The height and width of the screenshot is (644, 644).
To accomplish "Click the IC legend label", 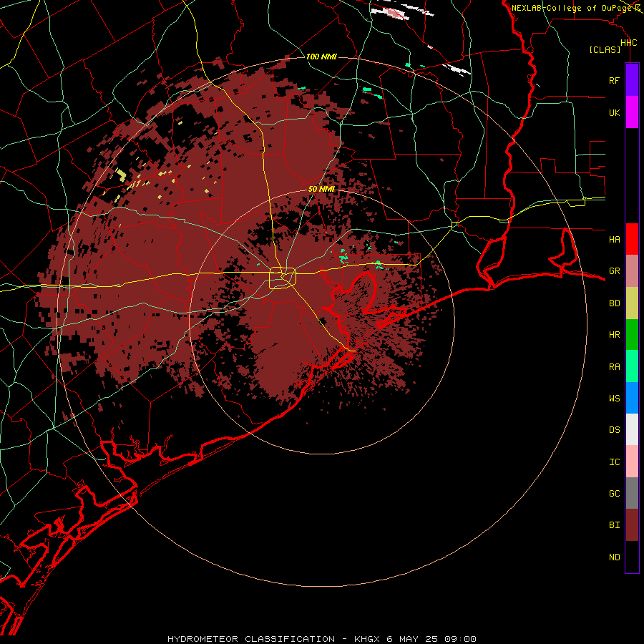I will pyautogui.click(x=614, y=462).
